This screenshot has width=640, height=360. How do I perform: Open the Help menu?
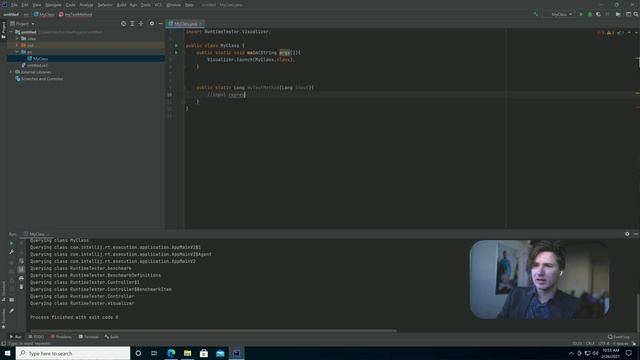click(x=189, y=5)
